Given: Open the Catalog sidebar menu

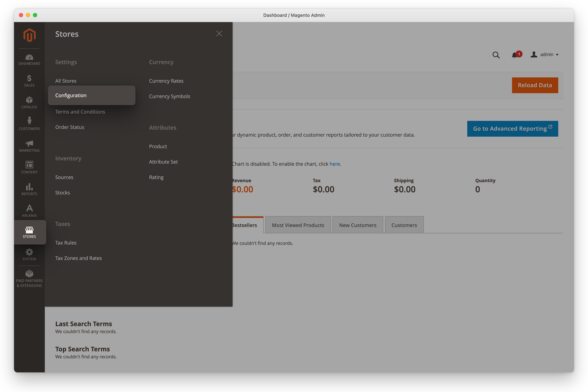Looking at the screenshot, I should click(29, 103).
